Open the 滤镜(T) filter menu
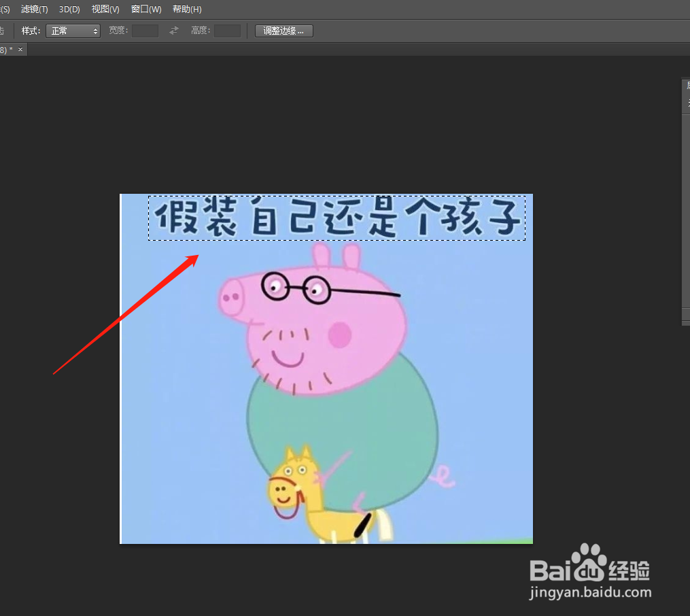This screenshot has width=690, height=616. coord(34,10)
